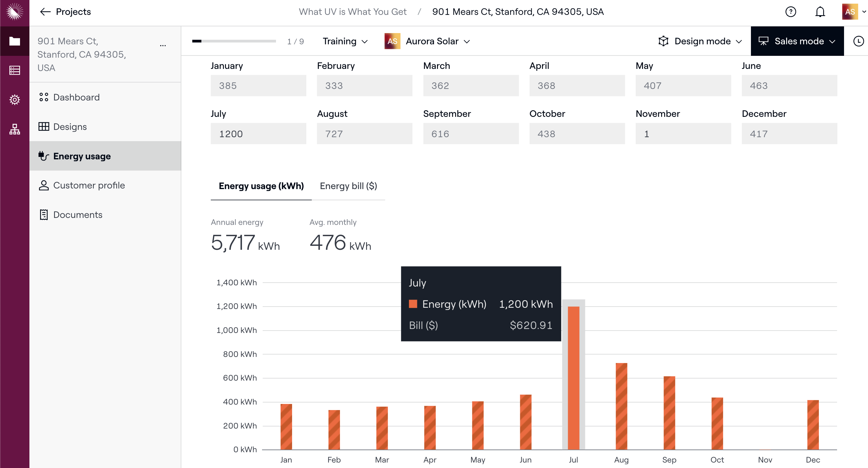Switch to the Energy bill ($) tab
The image size is (868, 468).
(348, 186)
